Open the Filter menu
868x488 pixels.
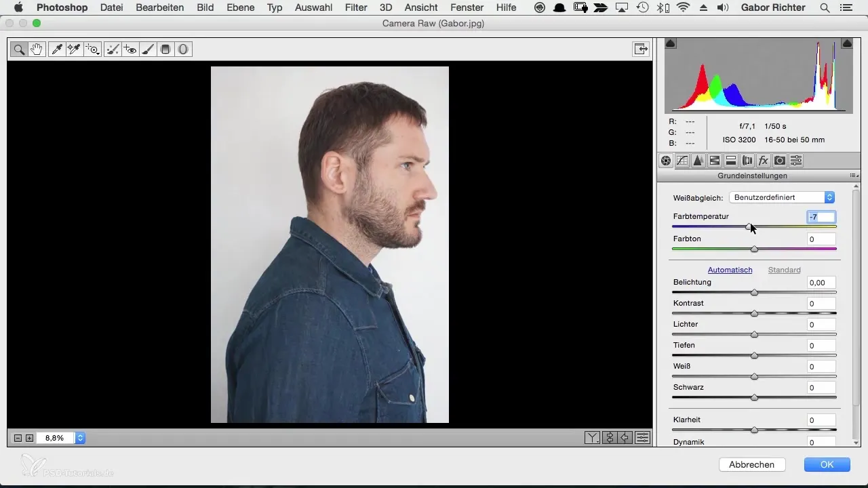pos(356,7)
